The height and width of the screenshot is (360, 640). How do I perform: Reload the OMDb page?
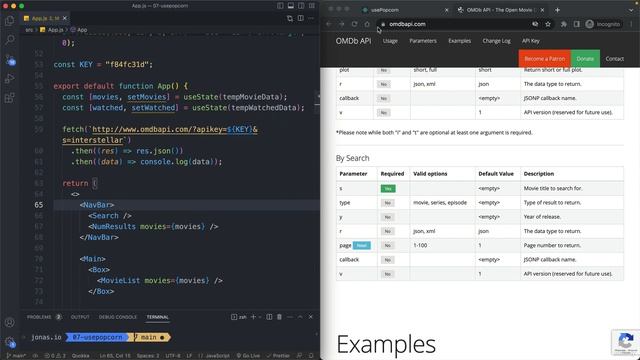(354, 24)
